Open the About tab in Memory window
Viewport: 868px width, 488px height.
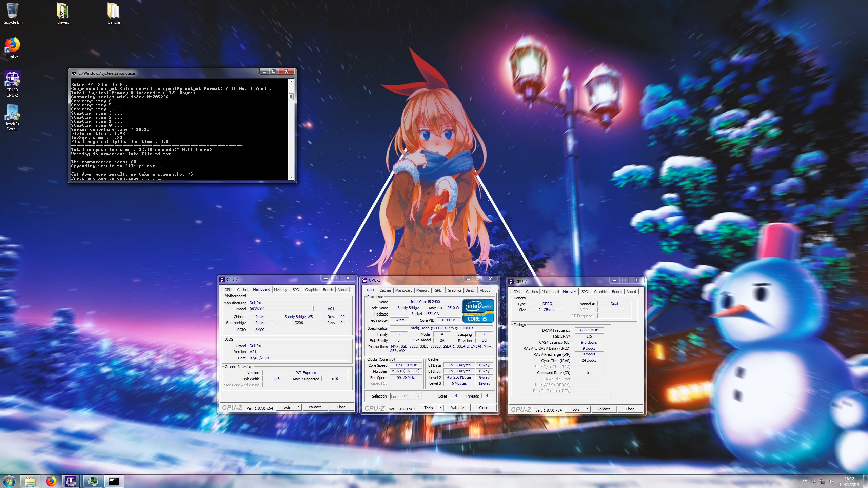(x=631, y=292)
